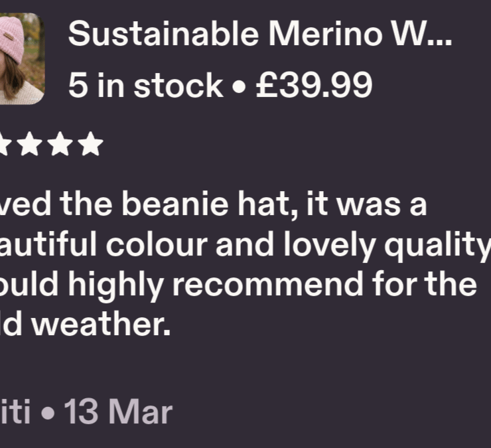This screenshot has height=448, width=491.
Task: Click the word "hat," in the review
Action: pos(268,204)
